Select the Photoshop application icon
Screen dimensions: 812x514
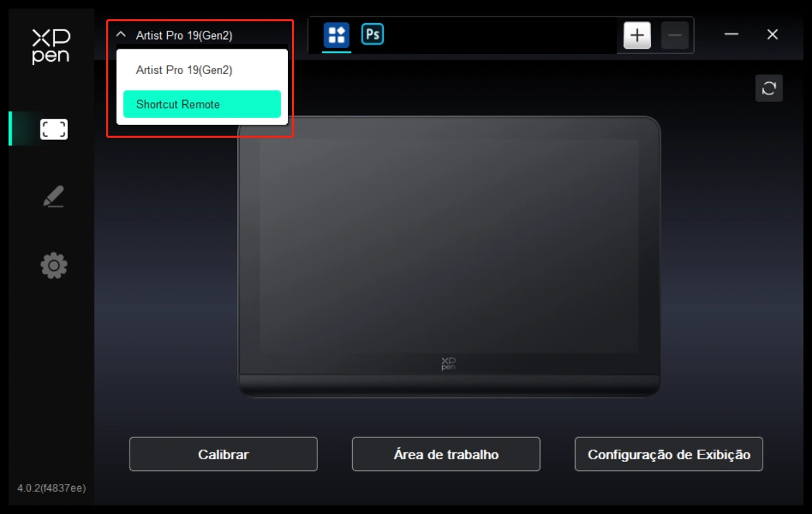(x=373, y=34)
